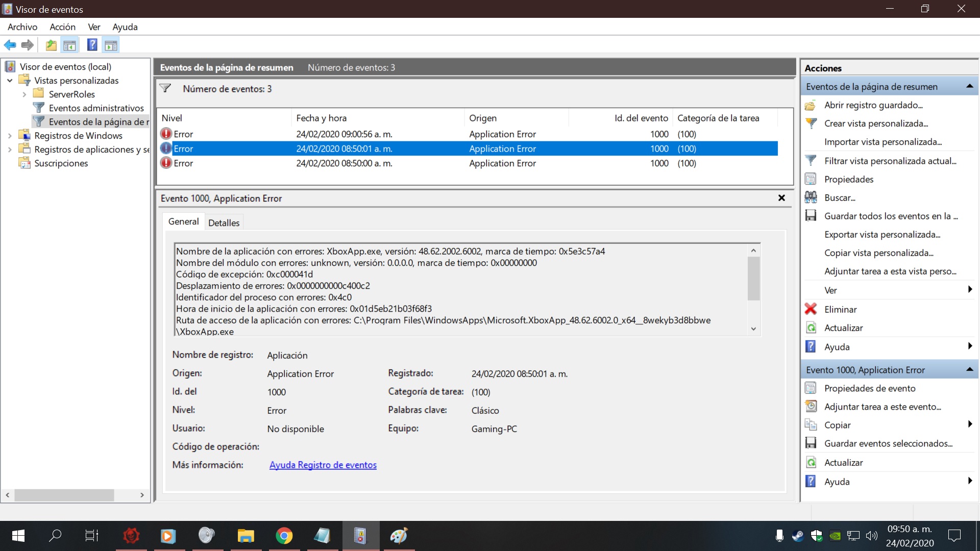Image resolution: width=980 pixels, height=551 pixels.
Task: Select the 09:00:56 error event row
Action: [x=344, y=134]
